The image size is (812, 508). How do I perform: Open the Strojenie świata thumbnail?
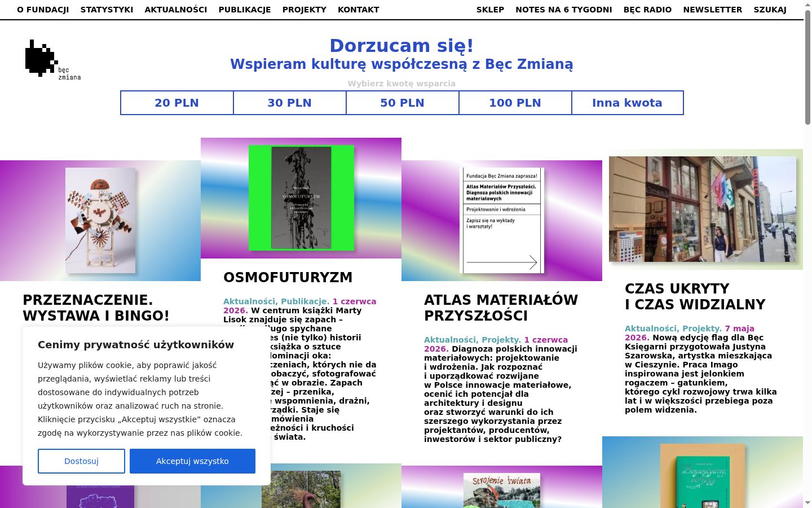tap(502, 490)
